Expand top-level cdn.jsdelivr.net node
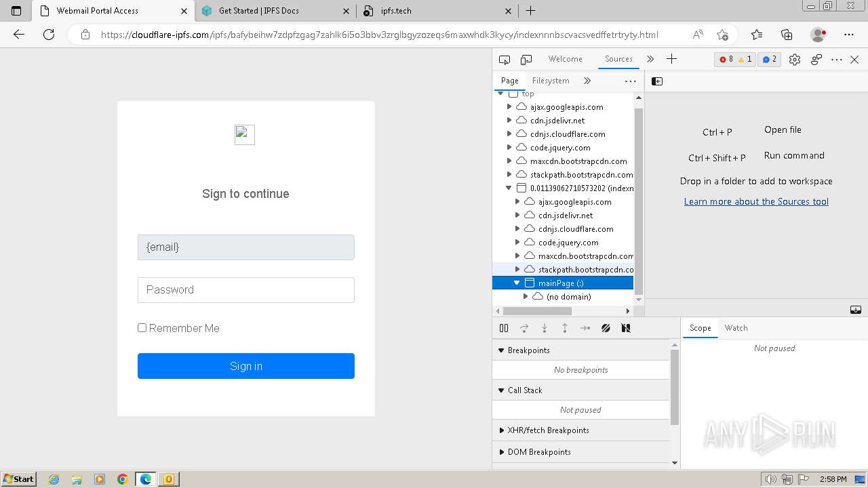This screenshot has width=868, height=488. coord(509,121)
